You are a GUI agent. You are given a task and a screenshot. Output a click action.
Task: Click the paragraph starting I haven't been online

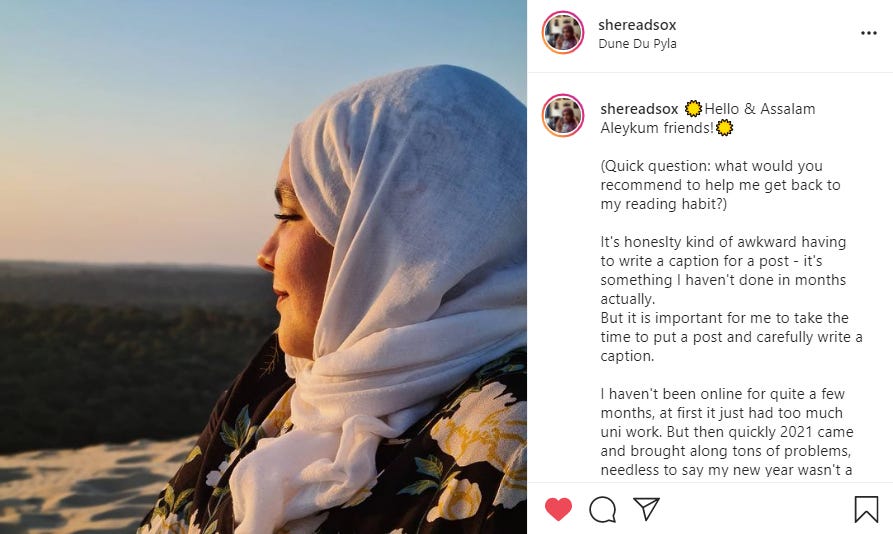click(727, 432)
